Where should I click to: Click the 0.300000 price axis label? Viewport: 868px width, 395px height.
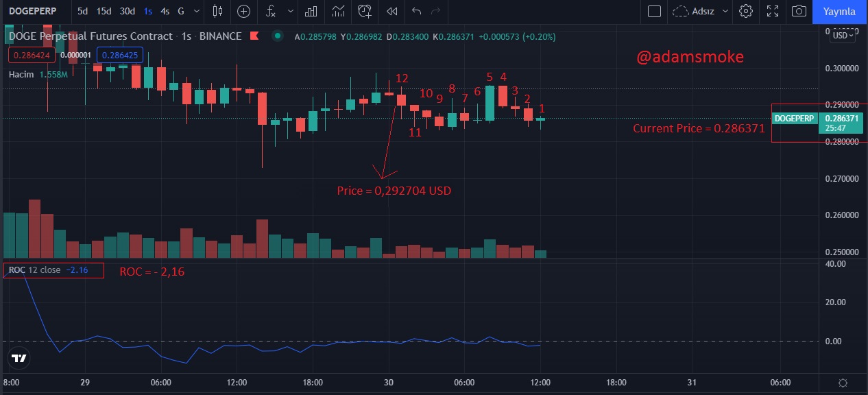[x=841, y=69]
